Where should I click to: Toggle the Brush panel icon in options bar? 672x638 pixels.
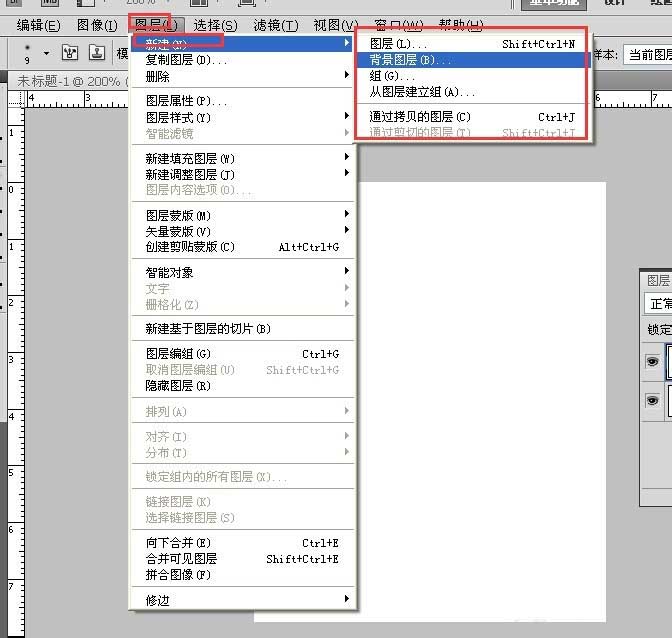point(70,53)
